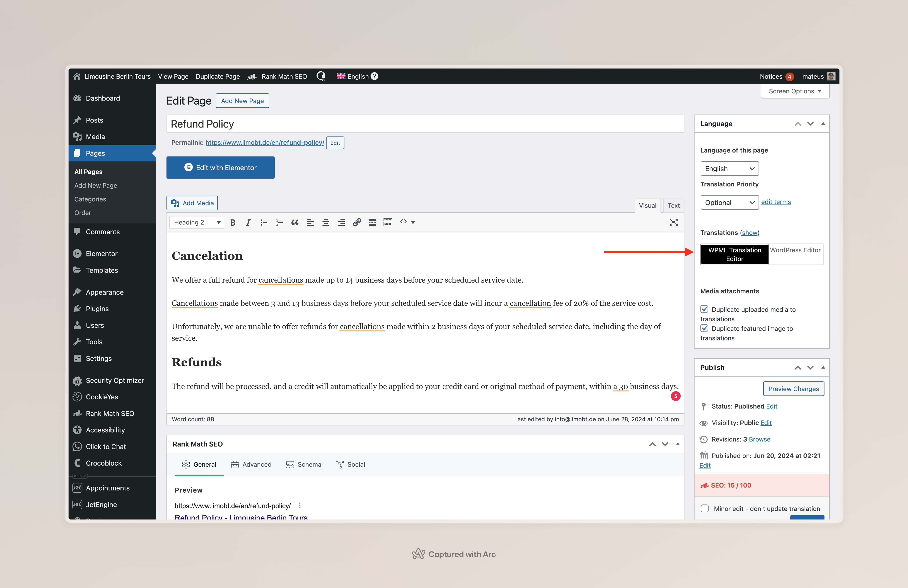This screenshot has height=588, width=908.
Task: Toggle the toolbar kitchen sink
Action: [388, 222]
